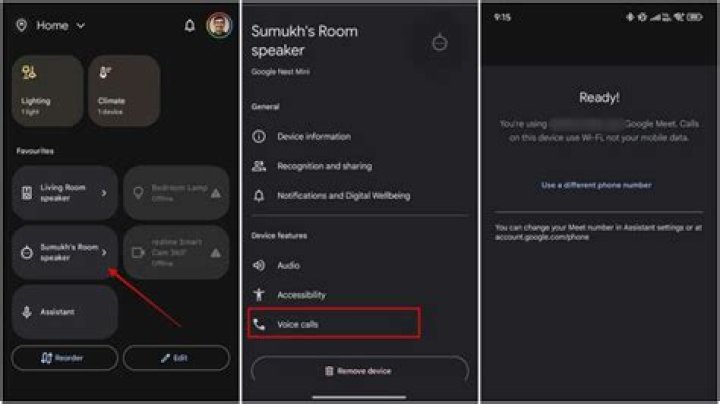The image size is (720, 404).
Task: Select the offline realme Smart Cam tile
Action: 176,252
